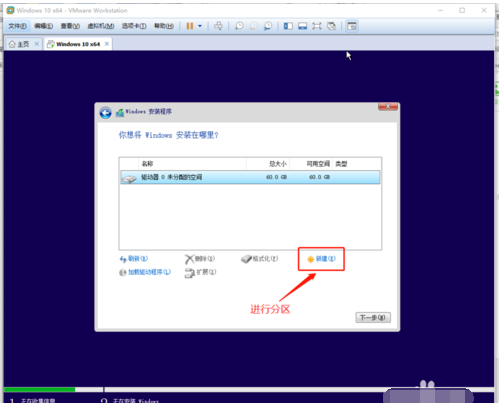
Task: Open the 选项卡(T) menu
Action: coord(134,26)
